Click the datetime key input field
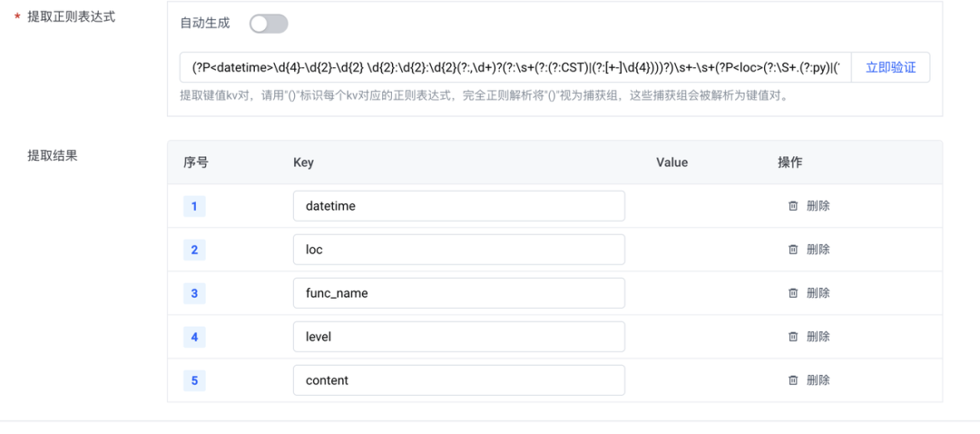980x434 pixels. point(458,206)
